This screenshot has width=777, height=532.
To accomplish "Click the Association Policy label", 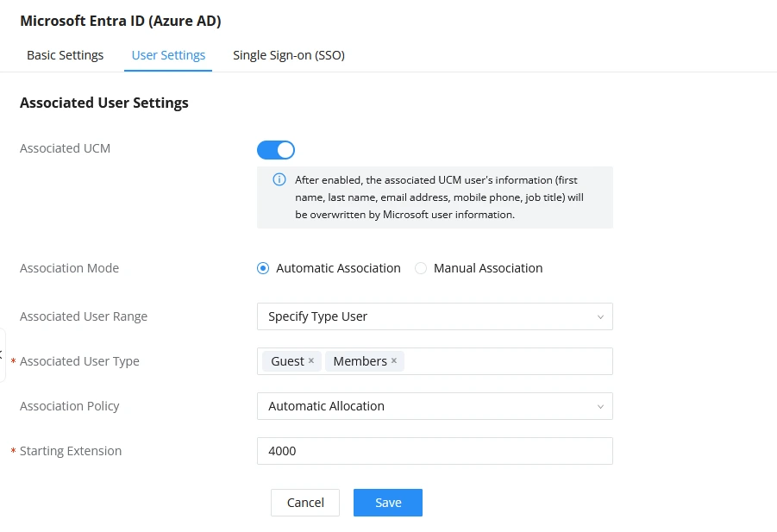I will pos(69,406).
